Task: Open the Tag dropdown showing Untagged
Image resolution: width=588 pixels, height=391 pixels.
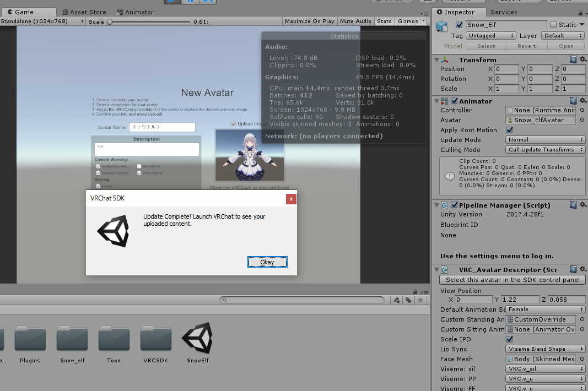Action: 491,36
